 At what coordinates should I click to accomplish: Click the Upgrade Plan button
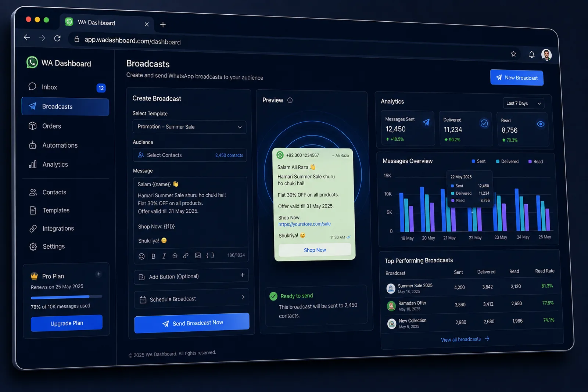tap(67, 323)
